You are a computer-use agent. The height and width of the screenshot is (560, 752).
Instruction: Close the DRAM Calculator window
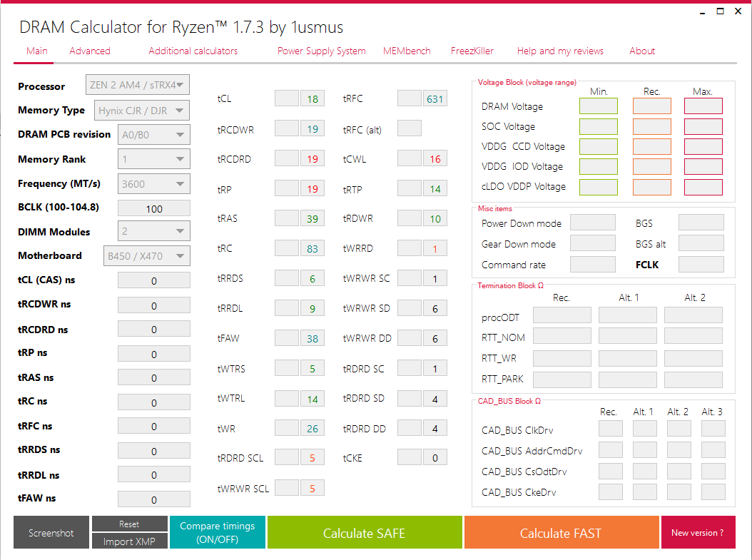738,11
